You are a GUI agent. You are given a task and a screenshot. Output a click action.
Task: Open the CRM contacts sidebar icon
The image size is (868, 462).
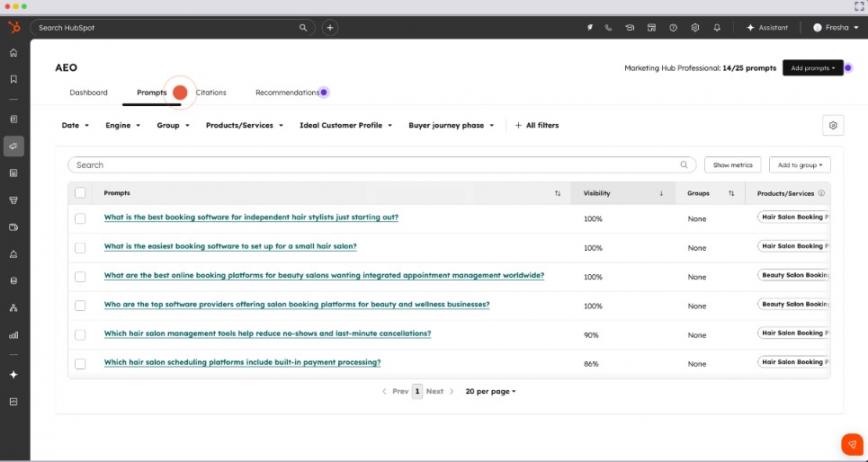point(14,119)
